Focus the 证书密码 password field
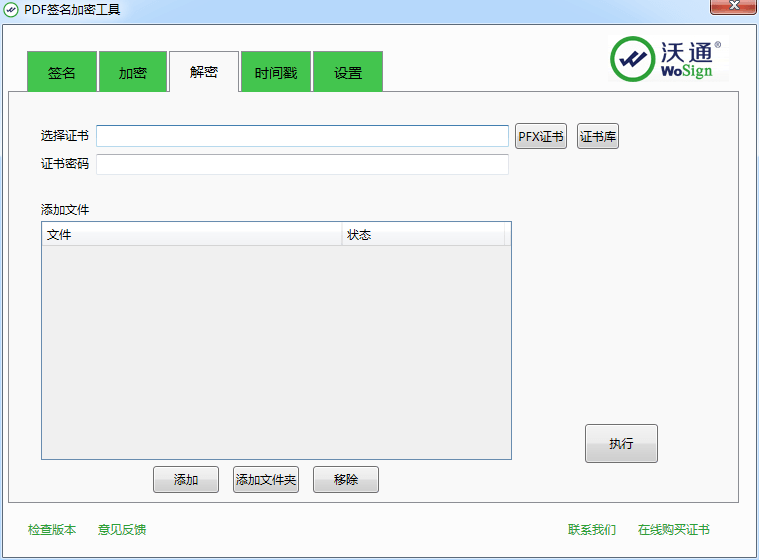759x560 pixels. (x=302, y=164)
